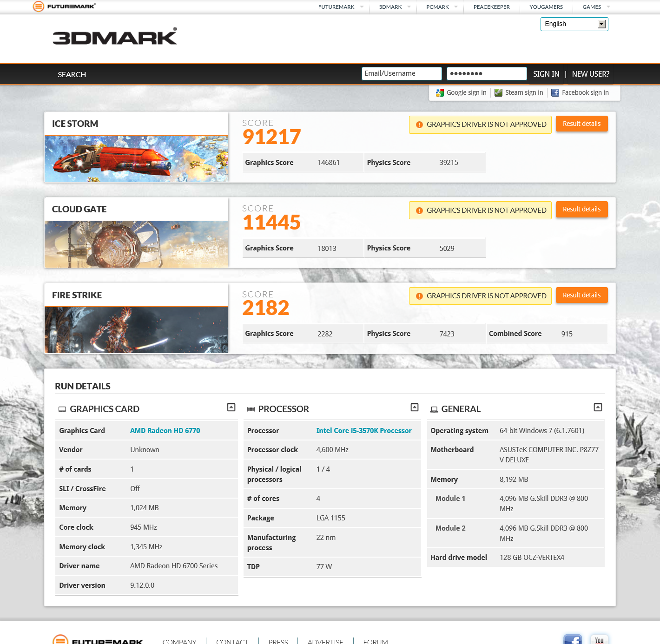Open Fire Strike Result details
Screen dimensions: 660x644
tap(582, 295)
